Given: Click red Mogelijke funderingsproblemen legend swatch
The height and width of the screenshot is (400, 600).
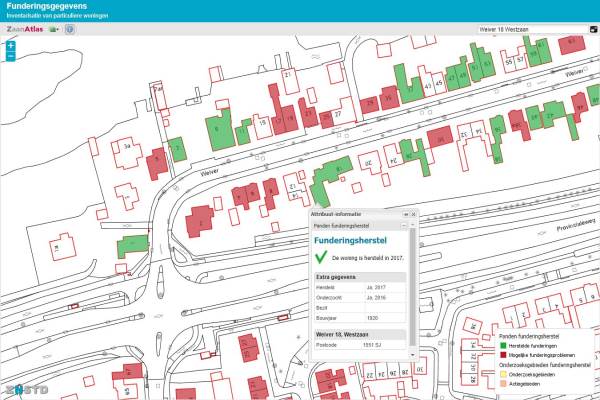Looking at the screenshot, I should 502,354.
